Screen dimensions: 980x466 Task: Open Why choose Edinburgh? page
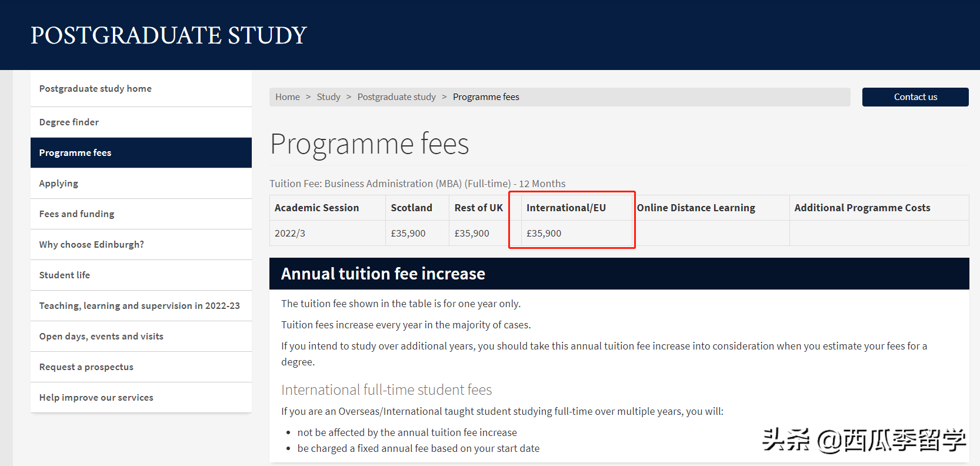(x=92, y=245)
